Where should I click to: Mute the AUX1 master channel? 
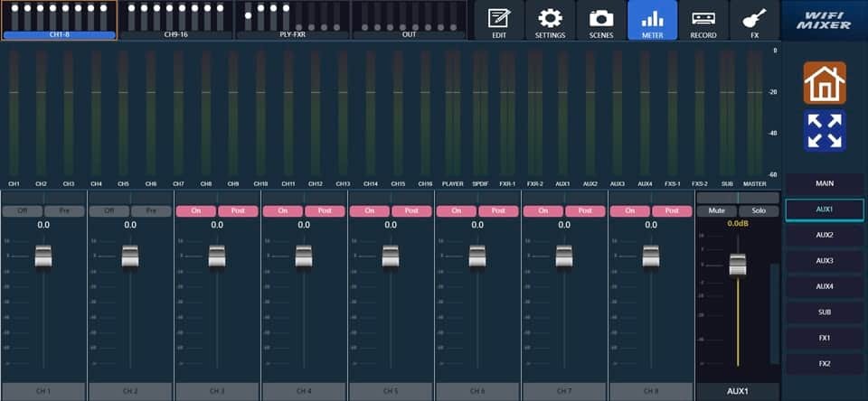(716, 210)
